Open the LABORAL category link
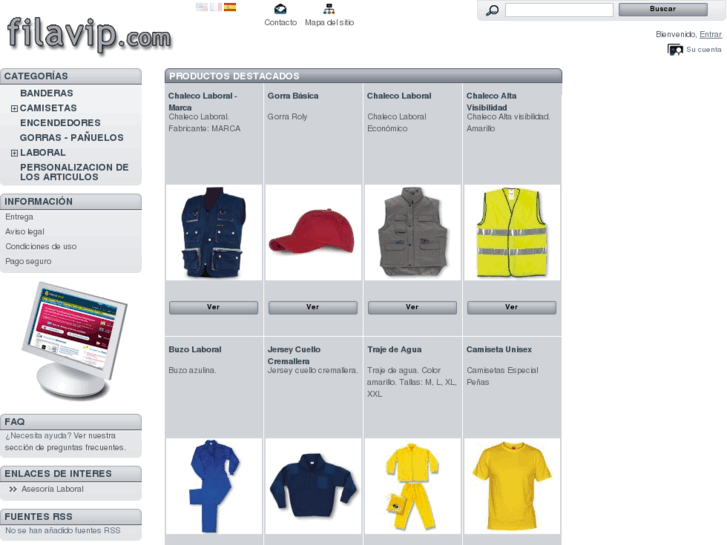This screenshot has width=727, height=545. [x=43, y=153]
